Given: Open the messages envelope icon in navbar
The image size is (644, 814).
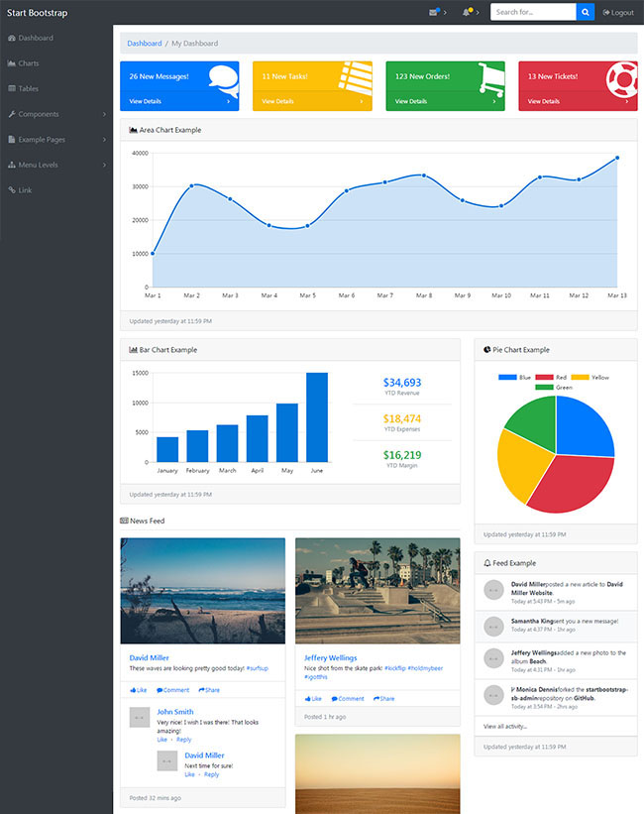Looking at the screenshot, I should 433,12.
